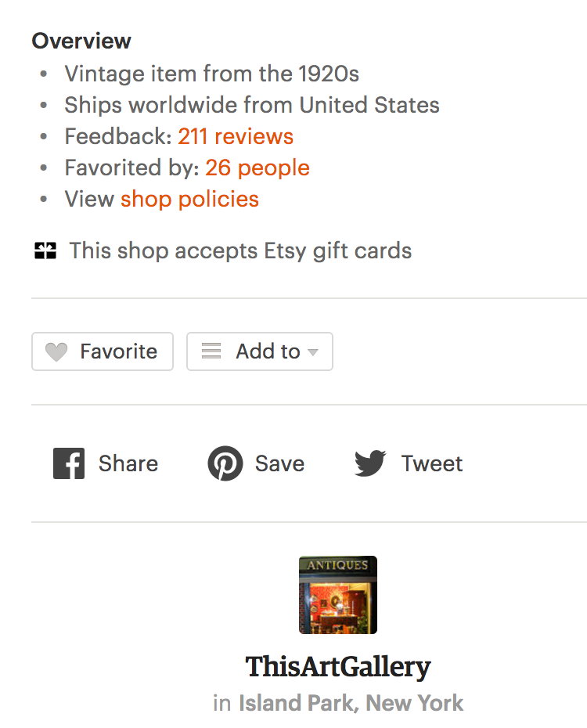The height and width of the screenshot is (728, 587).
Task: Click the 'This shop accepts Etsy gift cards' text
Action: 240,251
